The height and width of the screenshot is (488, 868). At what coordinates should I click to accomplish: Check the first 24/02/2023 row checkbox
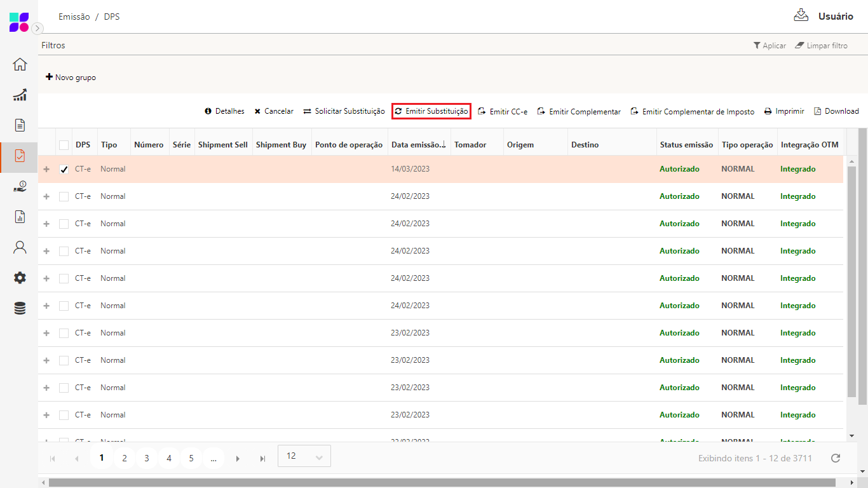(x=64, y=197)
